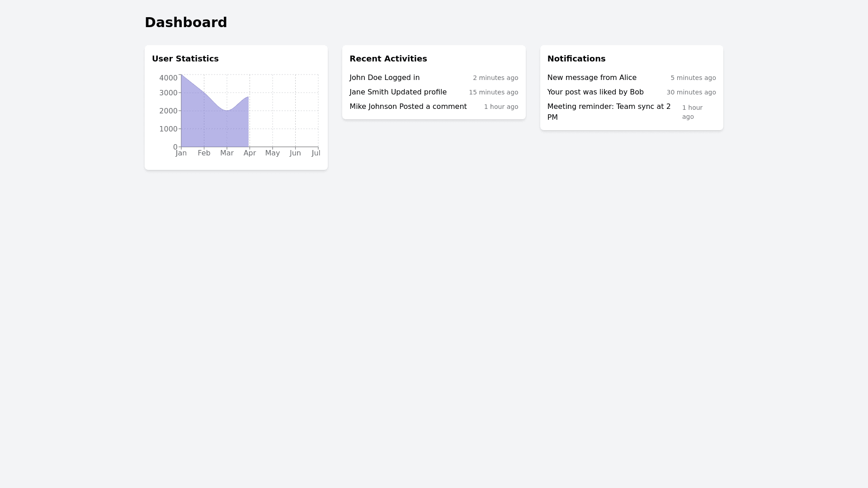This screenshot has height=488, width=868.
Task: Select Jane Smith Updated profile entry
Action: [x=398, y=92]
